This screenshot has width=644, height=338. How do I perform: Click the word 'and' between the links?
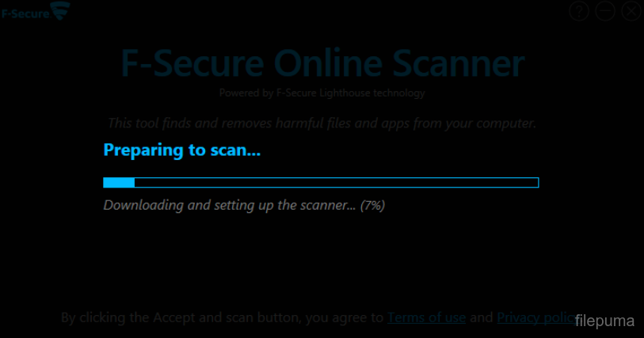[x=481, y=317]
